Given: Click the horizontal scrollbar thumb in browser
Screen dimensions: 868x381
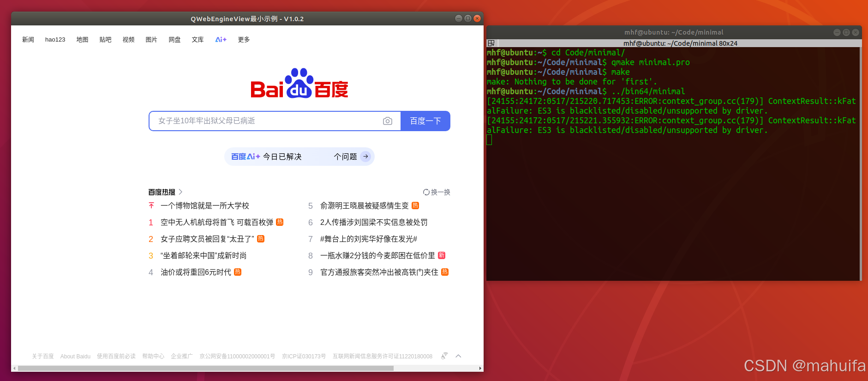Looking at the screenshot, I should coord(206,368).
